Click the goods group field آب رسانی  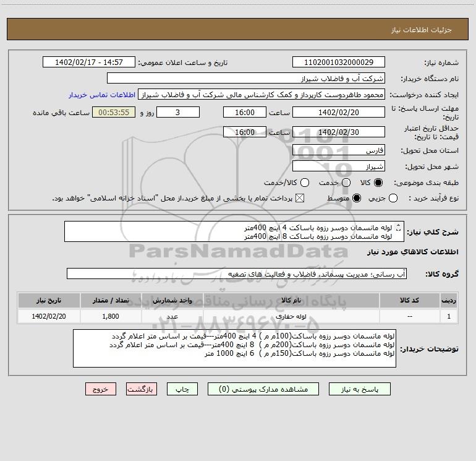[237, 274]
